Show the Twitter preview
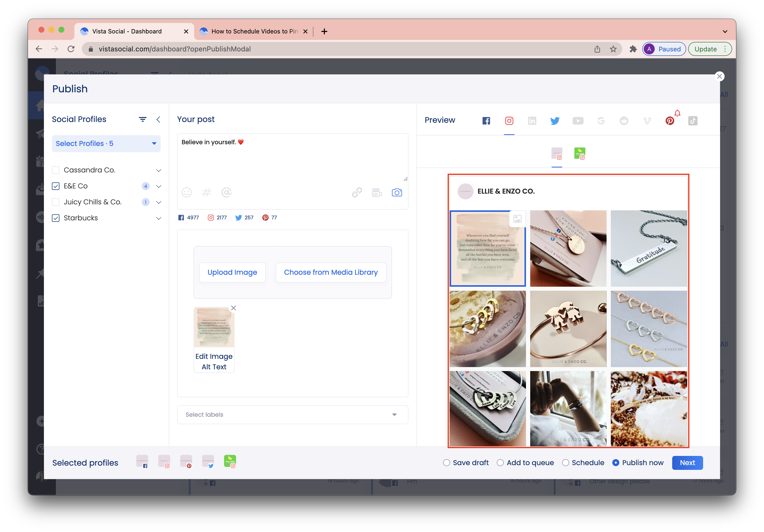The width and height of the screenshot is (764, 532). click(555, 121)
